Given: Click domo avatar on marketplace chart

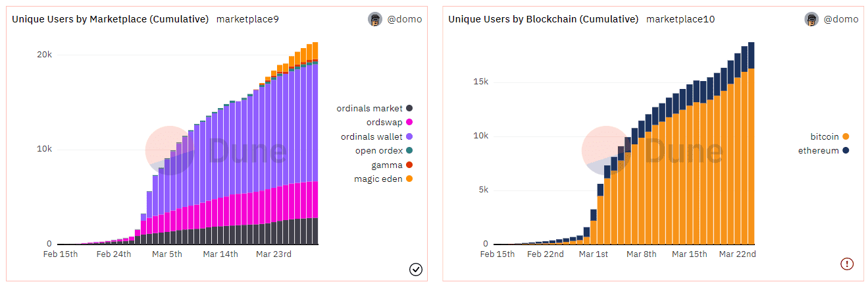Looking at the screenshot, I should click(375, 19).
